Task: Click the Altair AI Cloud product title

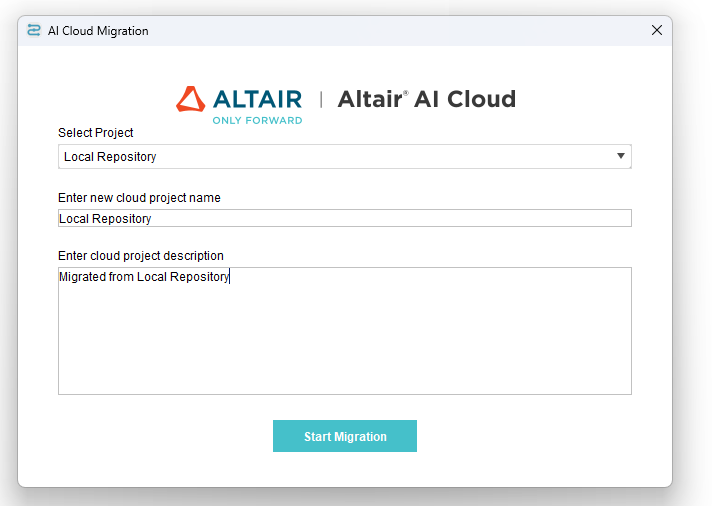Action: coord(427,99)
